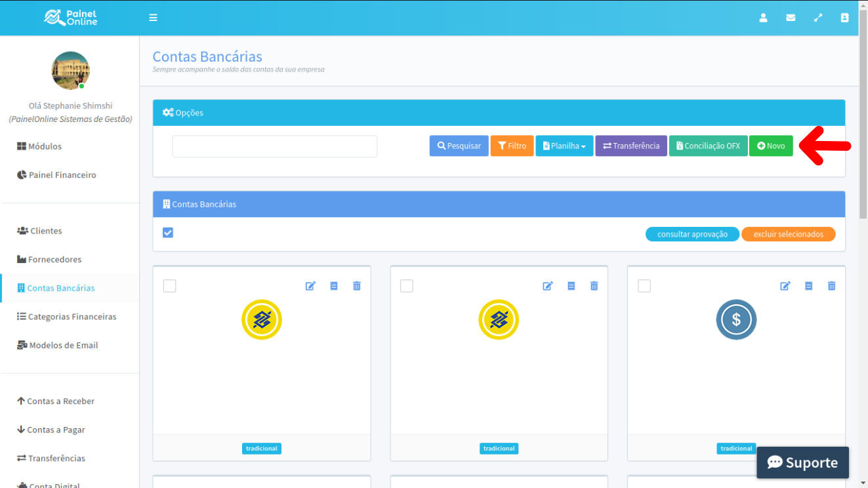
Task: Click the Painel Online logo
Action: [x=70, y=18]
